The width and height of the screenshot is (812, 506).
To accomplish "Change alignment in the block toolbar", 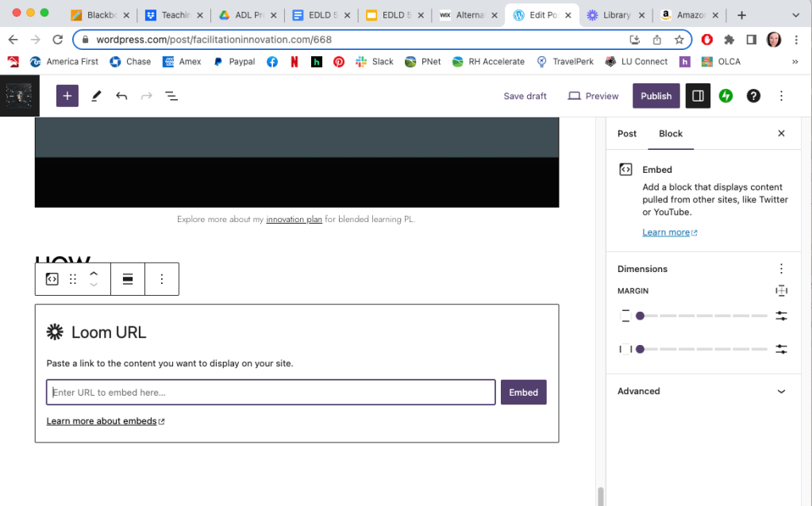I will tap(128, 279).
